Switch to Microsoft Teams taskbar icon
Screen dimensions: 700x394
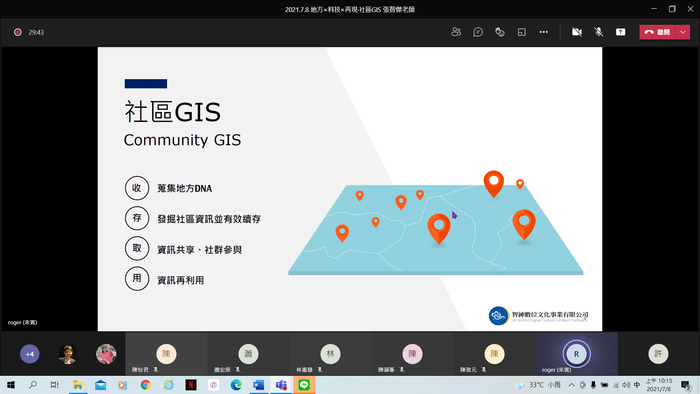coord(281,385)
